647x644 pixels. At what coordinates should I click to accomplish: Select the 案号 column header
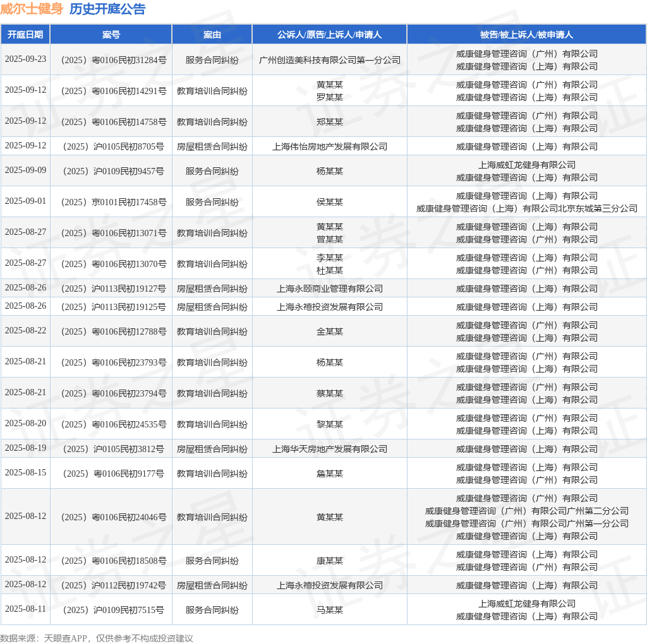[111, 35]
